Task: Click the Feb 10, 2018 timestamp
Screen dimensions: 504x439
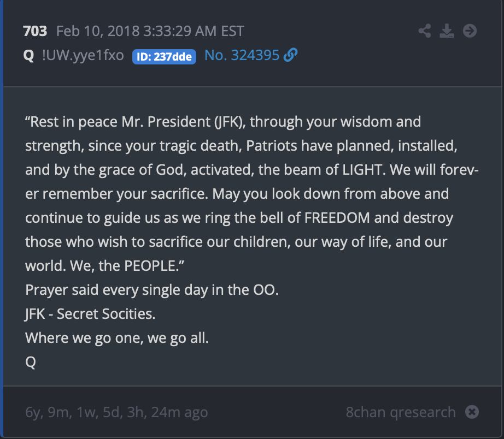Action: [150, 32]
